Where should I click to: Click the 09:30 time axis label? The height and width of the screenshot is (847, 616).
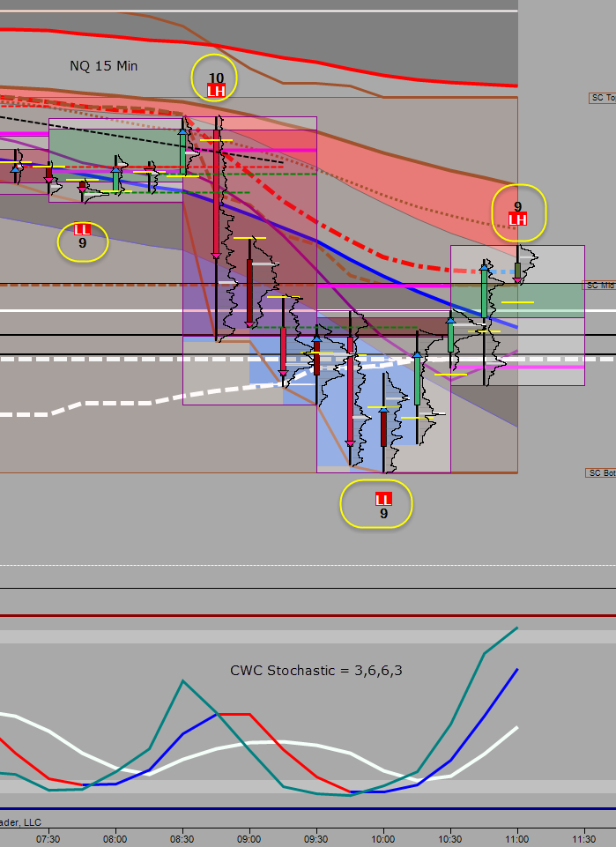[315, 839]
